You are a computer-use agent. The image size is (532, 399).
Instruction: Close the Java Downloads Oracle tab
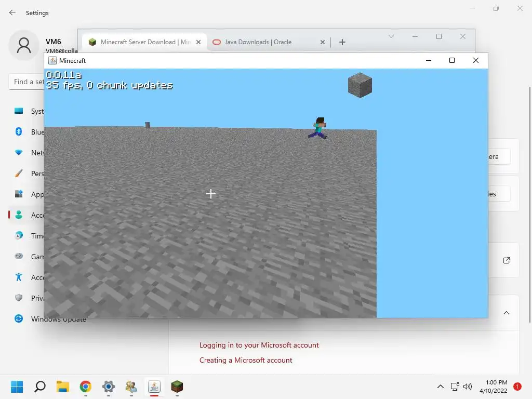point(322,42)
